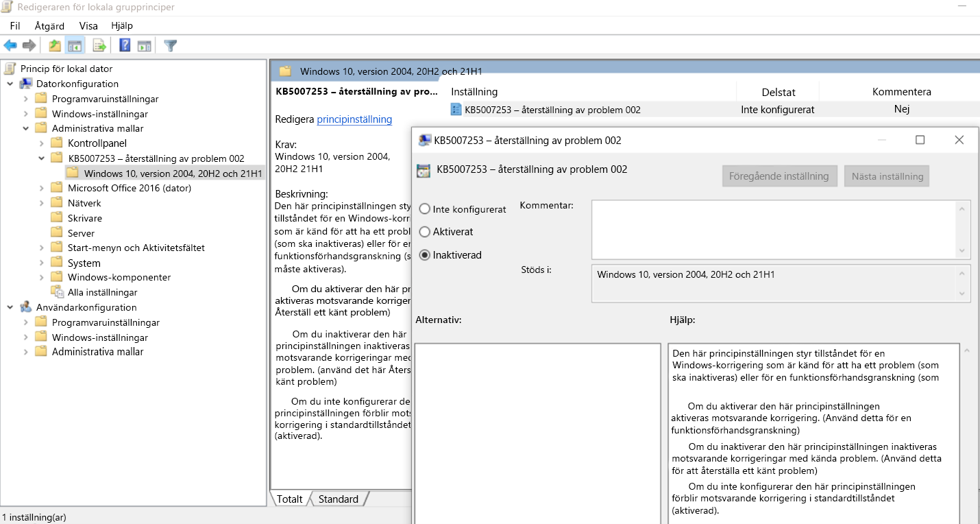Click the folder icon in the details pane header
This screenshot has height=524, width=980.
(285, 71)
